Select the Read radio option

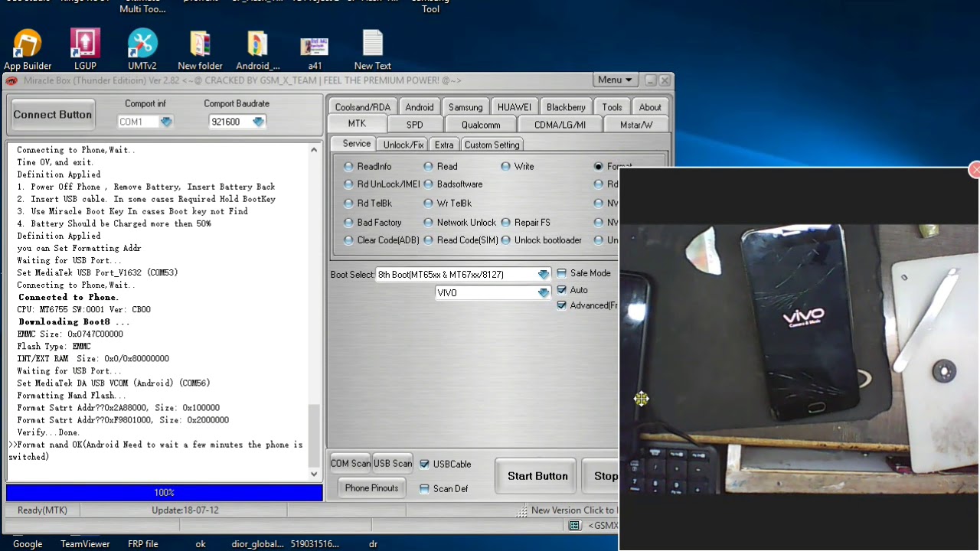[x=441, y=166]
